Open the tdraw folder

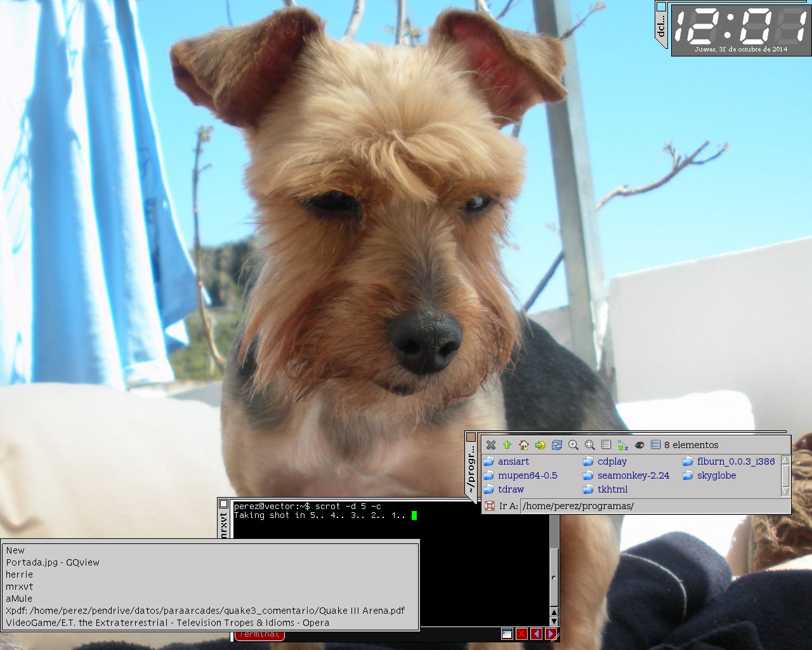coord(504,489)
